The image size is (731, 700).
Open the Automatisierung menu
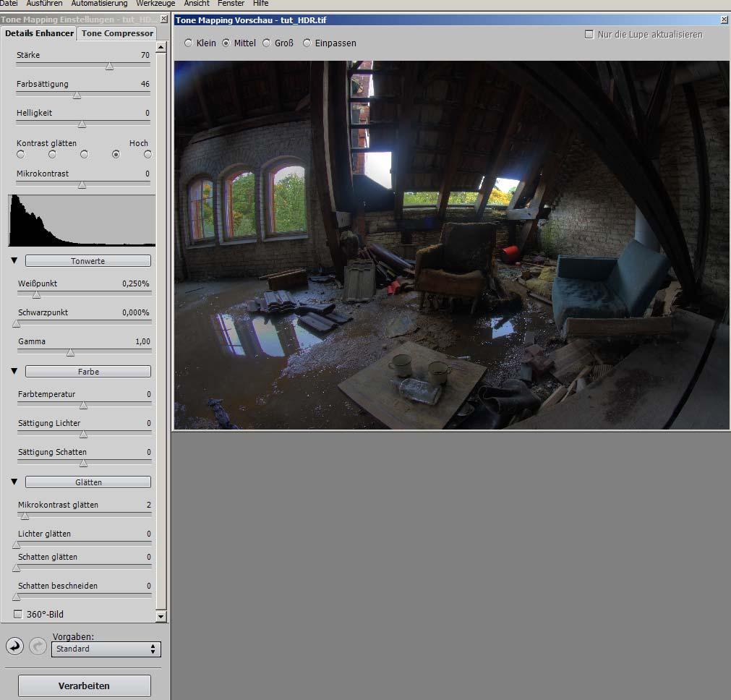pos(100,4)
